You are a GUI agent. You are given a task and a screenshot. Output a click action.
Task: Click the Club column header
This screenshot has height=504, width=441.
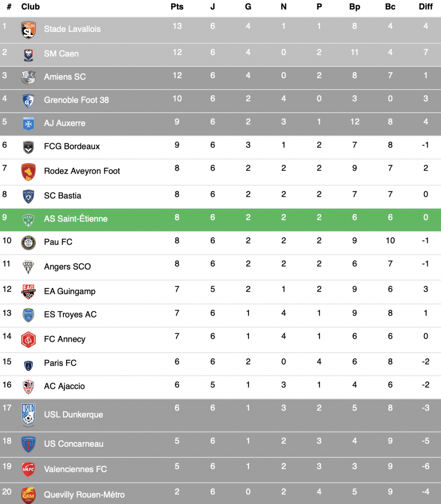tap(31, 7)
